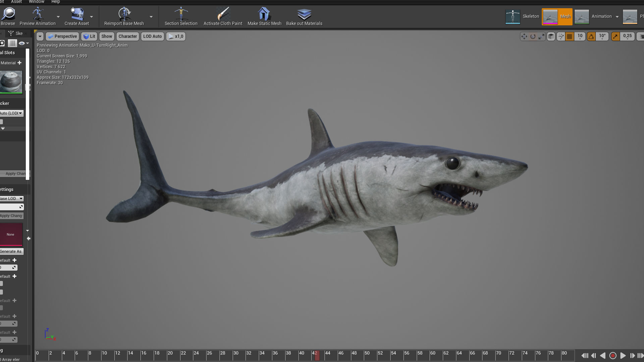Select the translate transform gizmo icon
This screenshot has height=362, width=644.
[x=524, y=37]
